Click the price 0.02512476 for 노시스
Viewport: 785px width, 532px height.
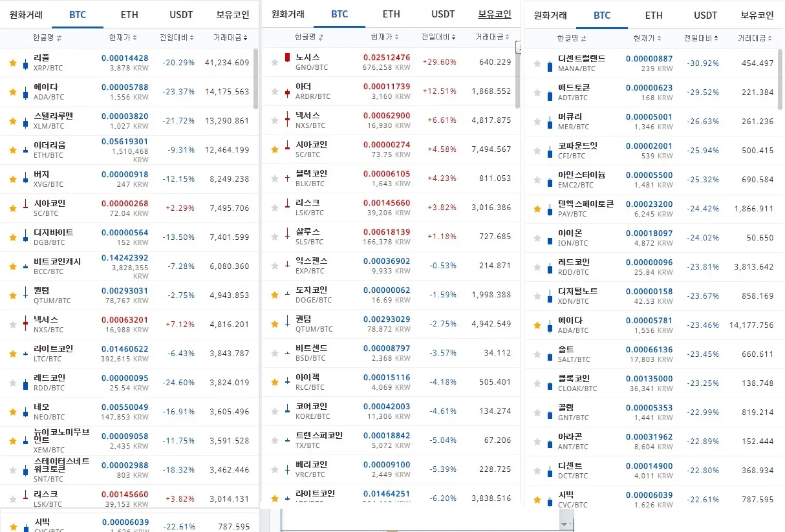pyautogui.click(x=387, y=58)
